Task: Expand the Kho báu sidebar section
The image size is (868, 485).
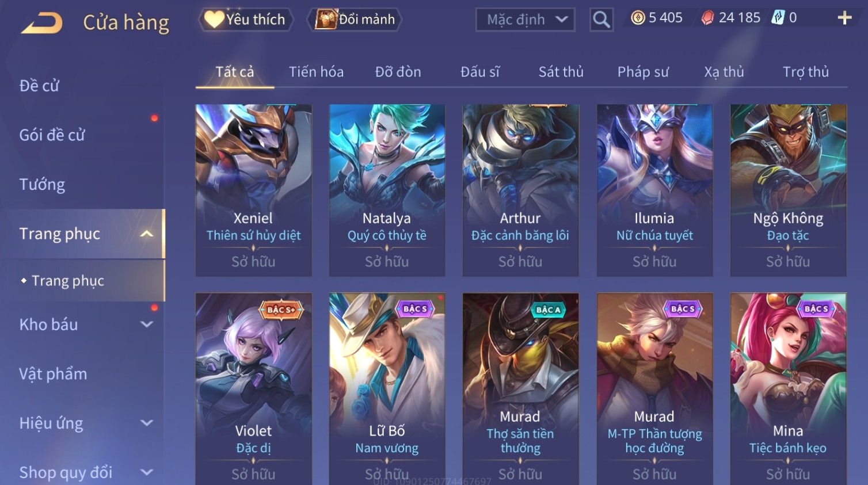Action: point(147,324)
